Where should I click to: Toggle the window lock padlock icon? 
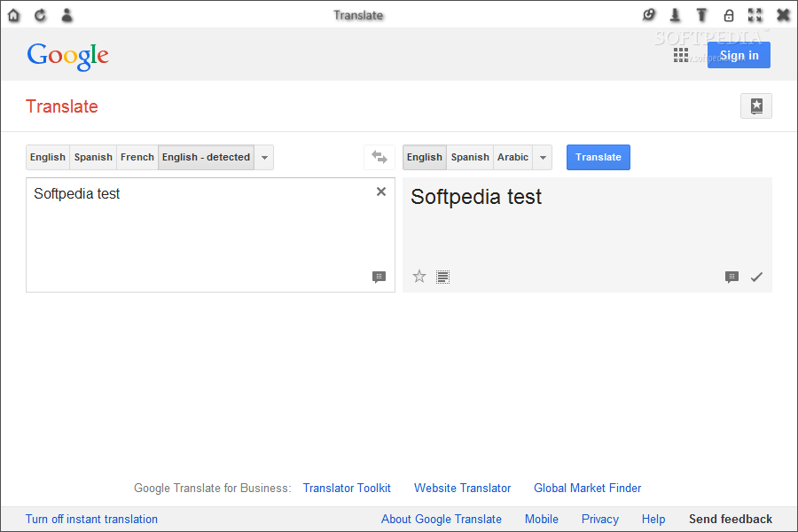pyautogui.click(x=729, y=15)
